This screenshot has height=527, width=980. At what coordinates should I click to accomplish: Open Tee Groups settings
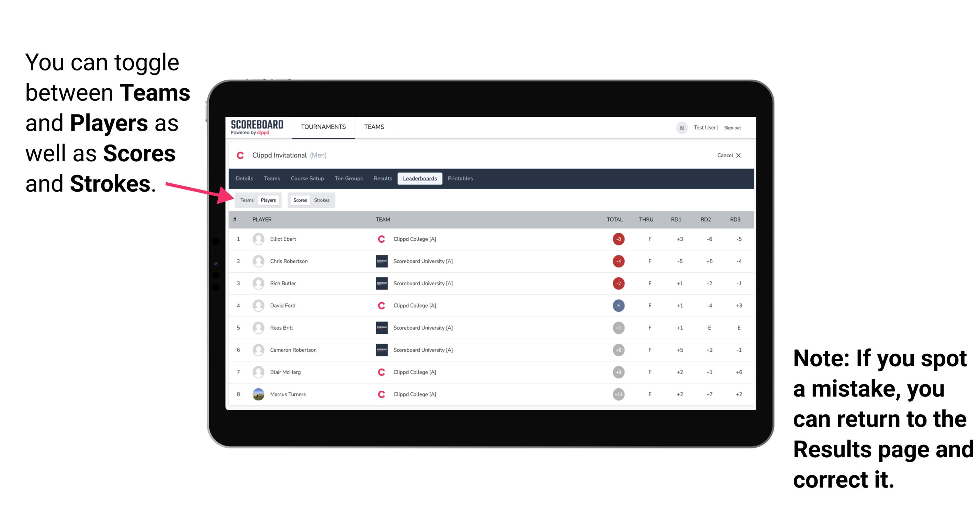tap(347, 179)
